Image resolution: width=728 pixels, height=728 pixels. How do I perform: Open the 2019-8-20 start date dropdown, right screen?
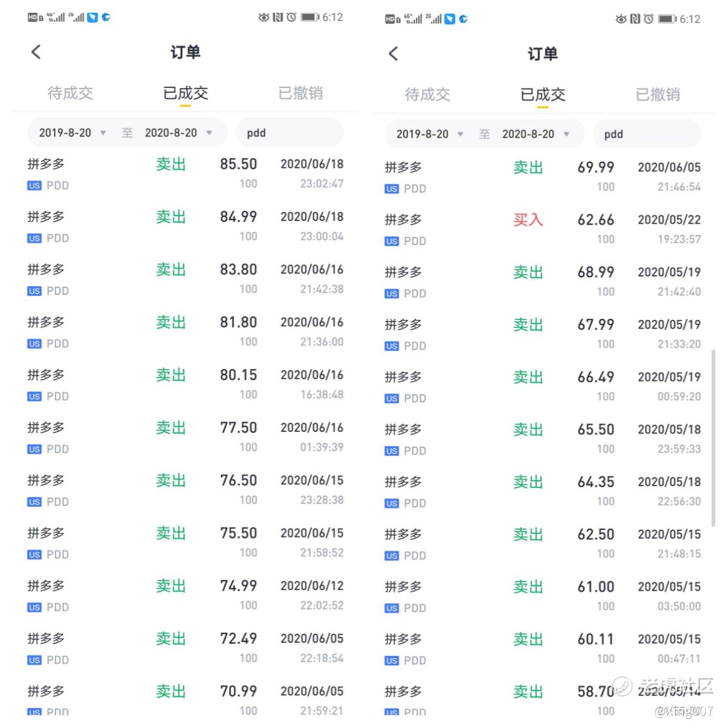[x=430, y=134]
